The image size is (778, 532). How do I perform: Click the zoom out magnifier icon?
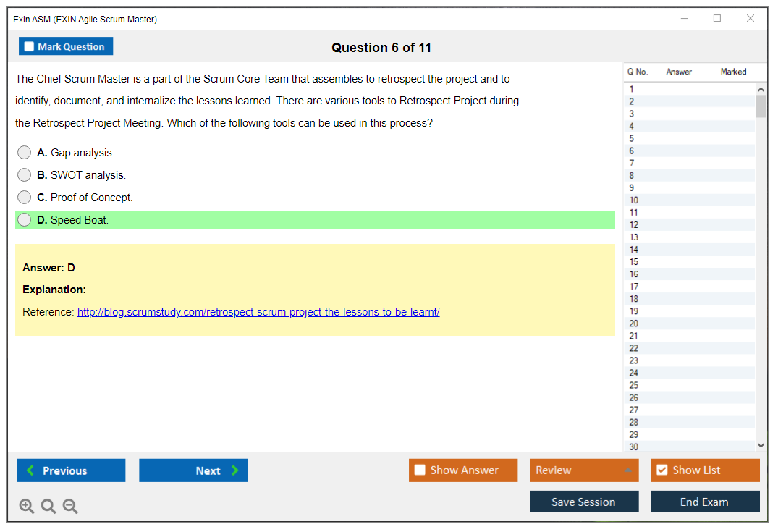pos(70,506)
